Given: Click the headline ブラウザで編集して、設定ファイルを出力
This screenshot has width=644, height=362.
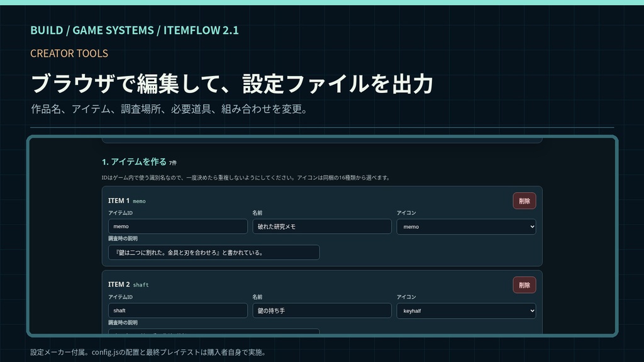Looking at the screenshot, I should (x=232, y=84).
